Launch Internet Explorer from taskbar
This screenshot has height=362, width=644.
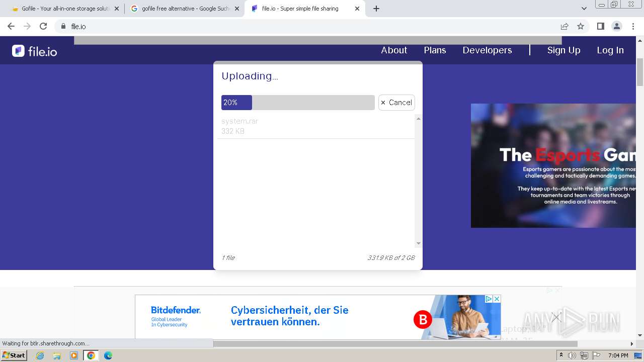[40, 355]
